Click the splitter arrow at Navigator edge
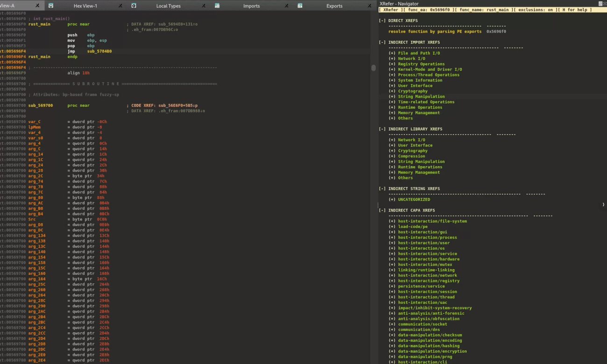 603,205
